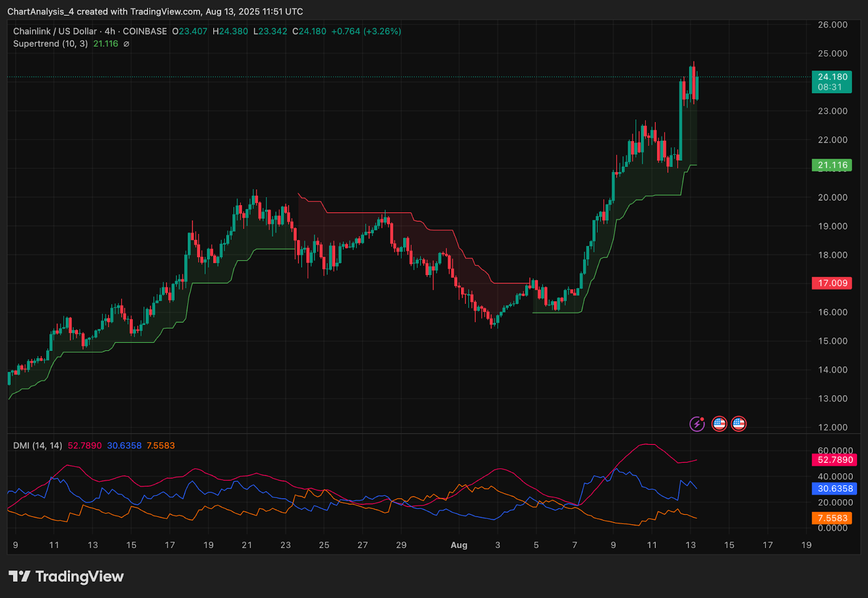This screenshot has height=598, width=868.
Task: Select the green Supertrend 21.116 axis label
Action: click(832, 165)
